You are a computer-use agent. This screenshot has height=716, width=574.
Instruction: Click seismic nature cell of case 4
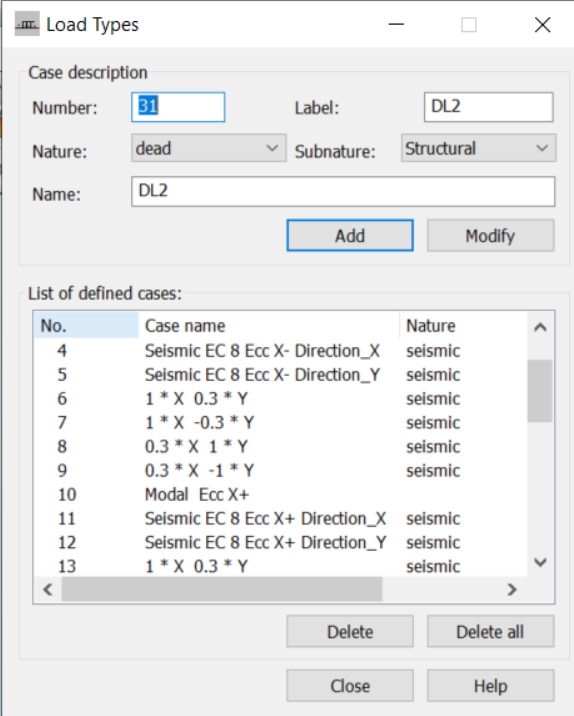pyautogui.click(x=433, y=351)
